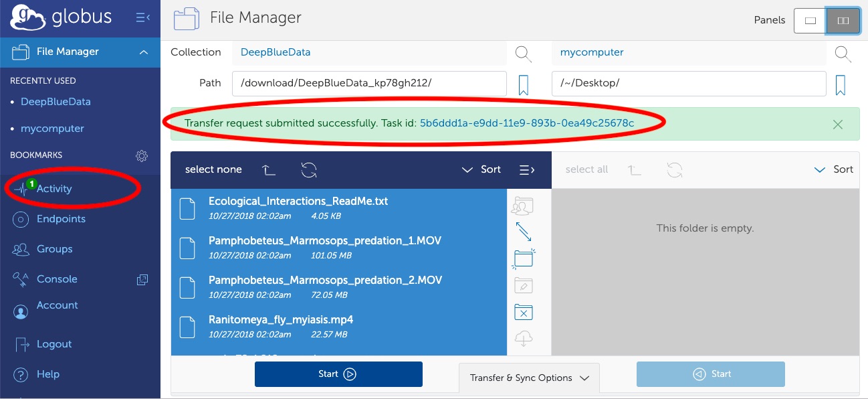This screenshot has width=868, height=399.
Task: Go up one folder in left panel
Action: click(x=269, y=170)
